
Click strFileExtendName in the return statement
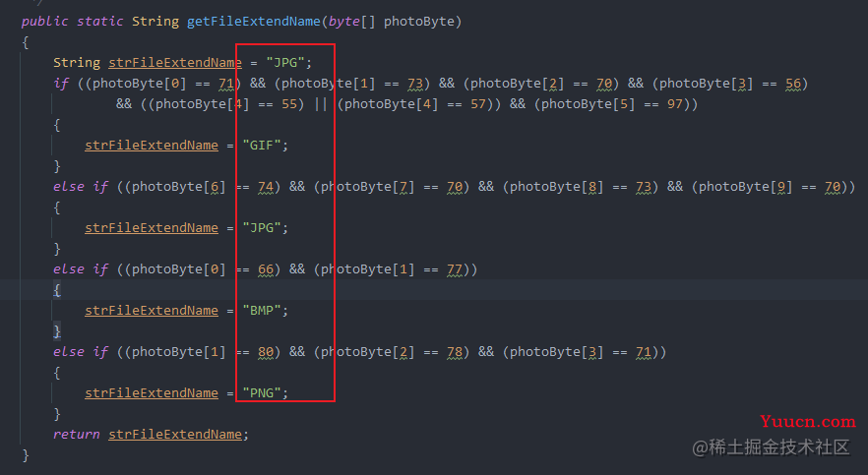(x=177, y=434)
